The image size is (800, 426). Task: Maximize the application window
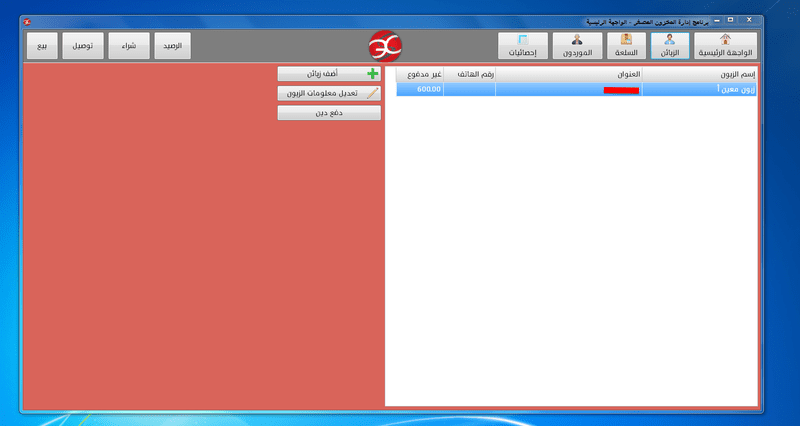tap(731, 20)
